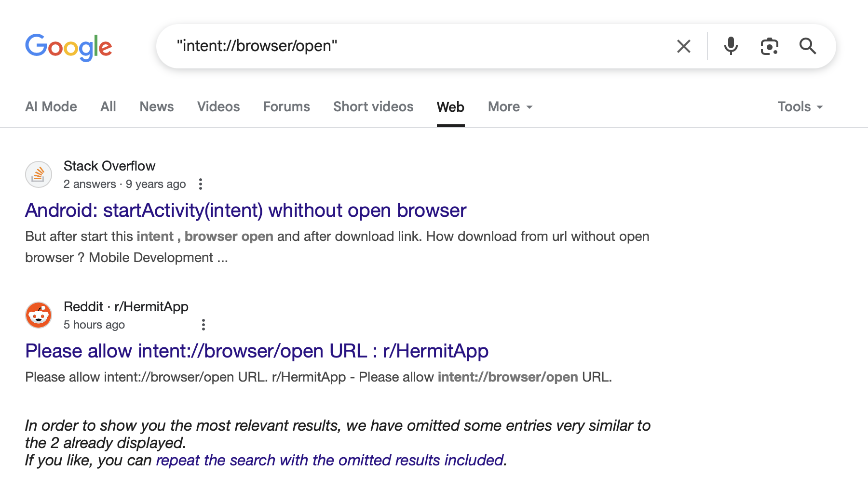Click the magnifying glass search button
The image size is (868, 502).
click(808, 46)
